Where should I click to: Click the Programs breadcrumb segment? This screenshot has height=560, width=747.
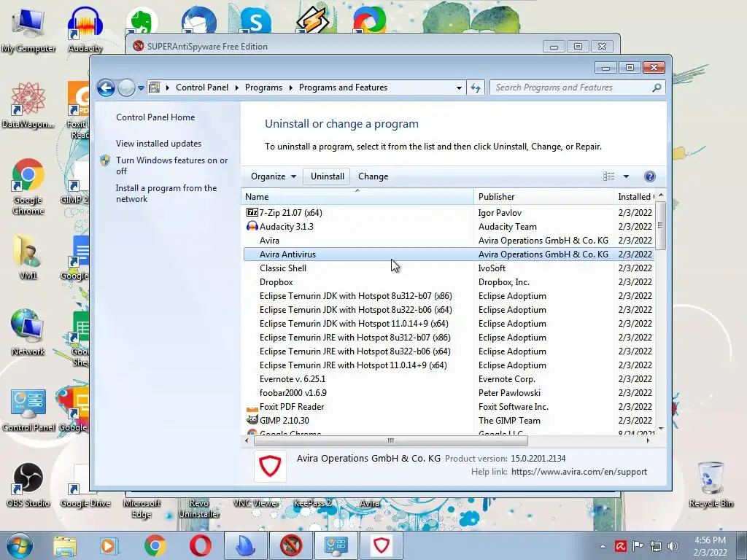(263, 87)
